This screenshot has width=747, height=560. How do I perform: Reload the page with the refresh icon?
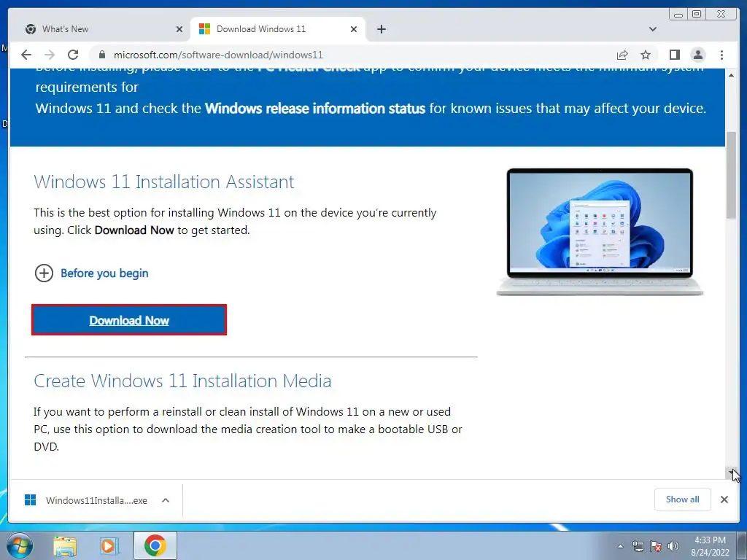coord(73,55)
